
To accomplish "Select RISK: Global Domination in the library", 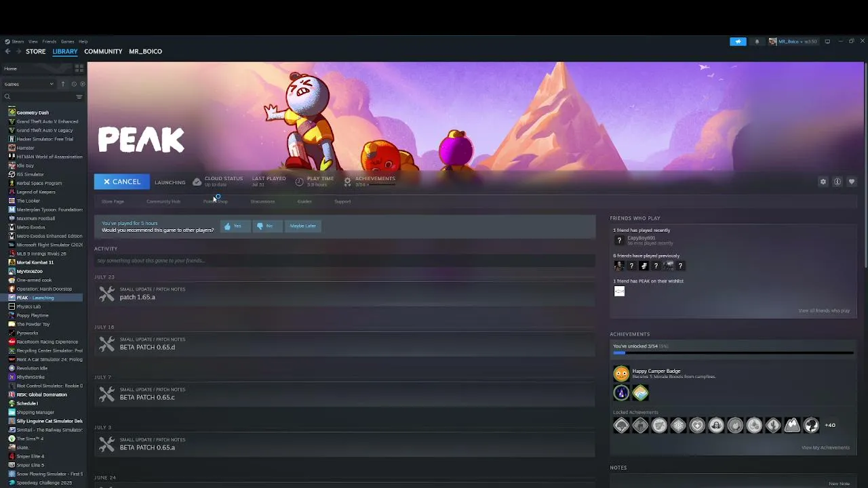I will [x=43, y=394].
